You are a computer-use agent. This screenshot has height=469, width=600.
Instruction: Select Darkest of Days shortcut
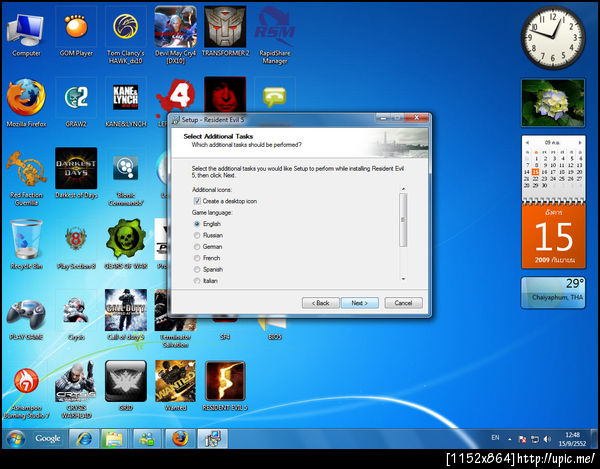[76, 174]
